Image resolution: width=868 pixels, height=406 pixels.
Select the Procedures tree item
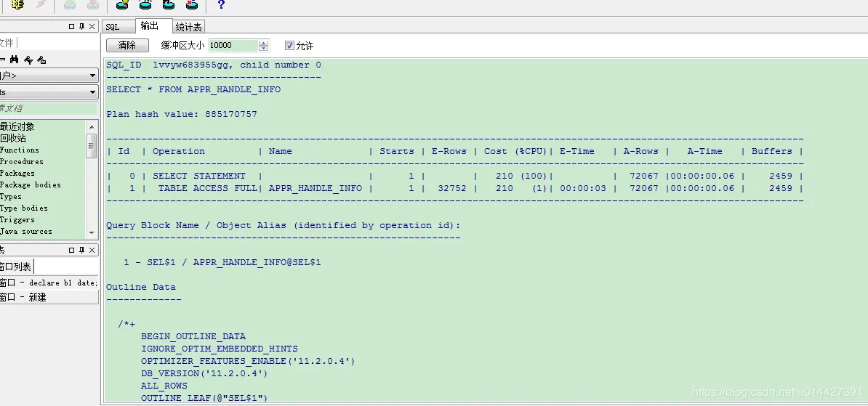[22, 161]
